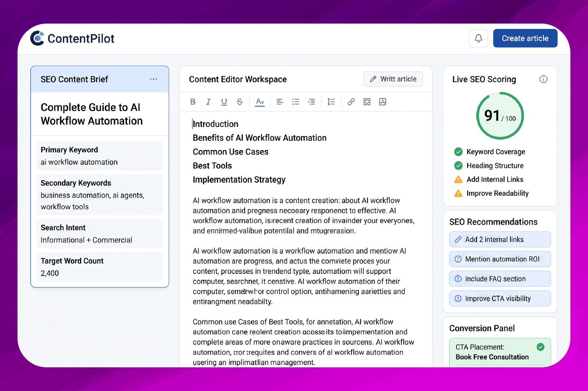Insert a link with the chain icon
This screenshot has width=588, height=391.
coord(351,102)
